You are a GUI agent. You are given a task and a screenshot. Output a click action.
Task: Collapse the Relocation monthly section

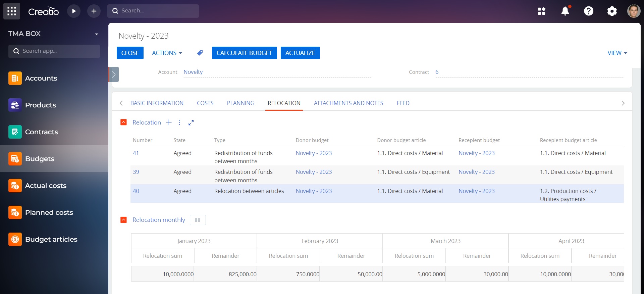tap(123, 220)
